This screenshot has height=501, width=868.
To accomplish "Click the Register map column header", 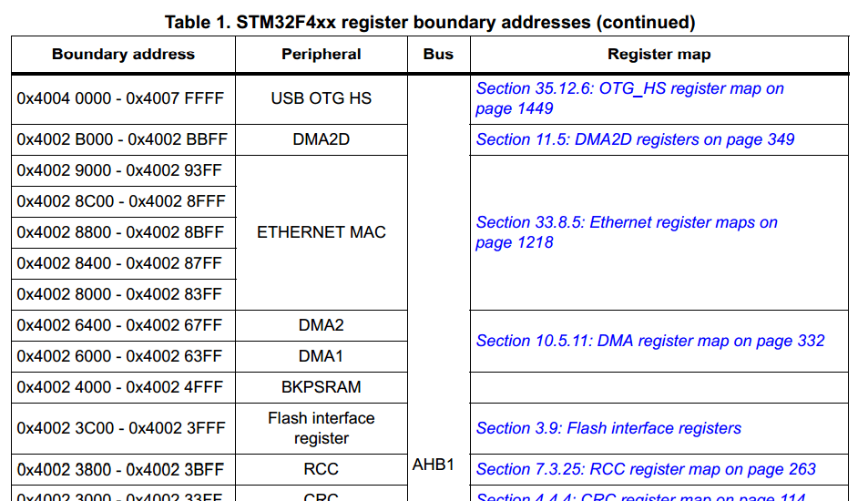I will pyautogui.click(x=659, y=55).
